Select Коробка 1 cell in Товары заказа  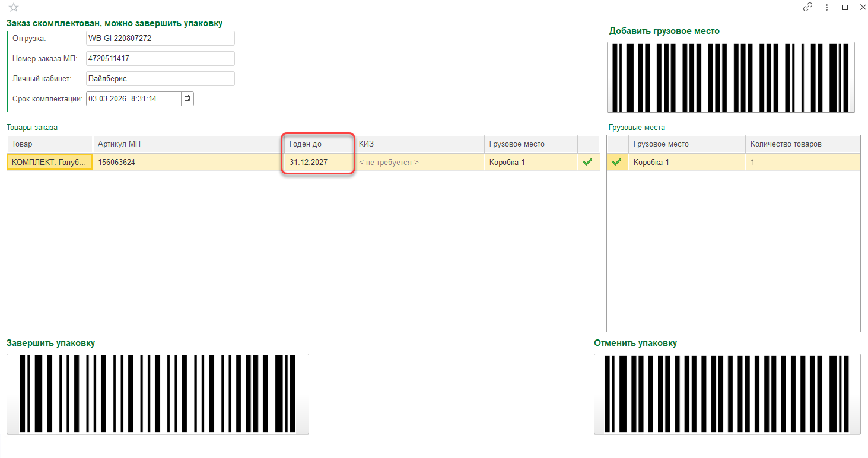(x=531, y=162)
